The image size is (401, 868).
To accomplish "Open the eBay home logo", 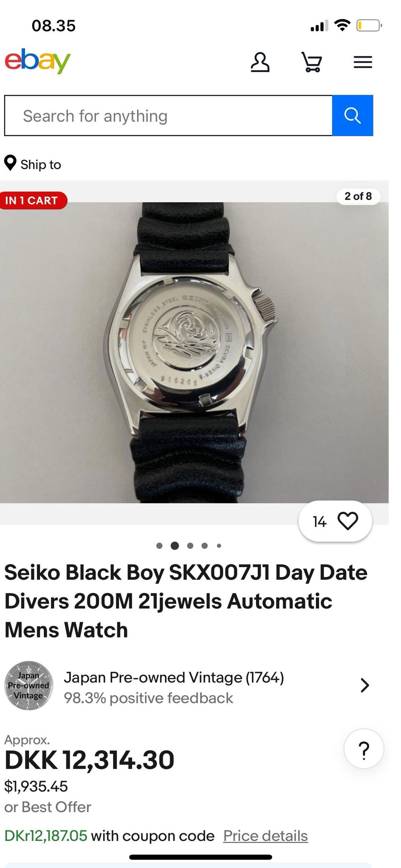I will (38, 61).
